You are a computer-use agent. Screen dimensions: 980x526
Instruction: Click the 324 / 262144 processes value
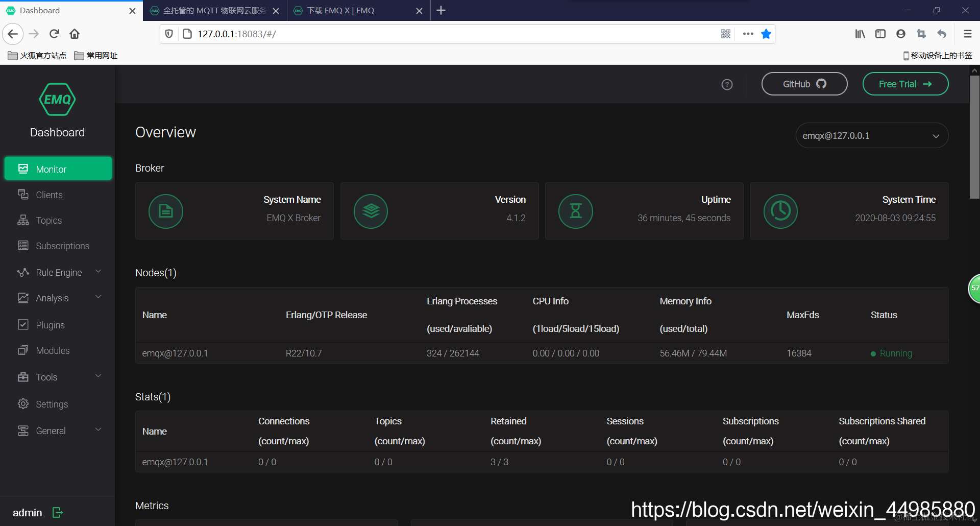pos(453,353)
